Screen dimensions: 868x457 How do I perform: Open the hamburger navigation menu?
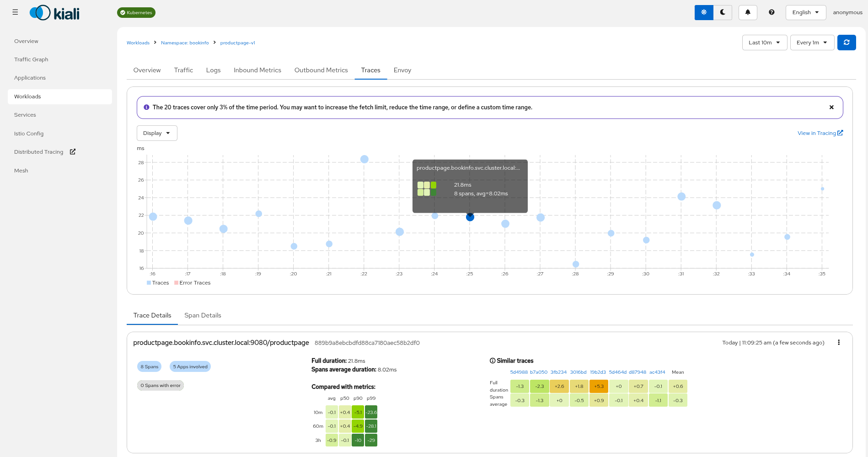click(x=15, y=12)
